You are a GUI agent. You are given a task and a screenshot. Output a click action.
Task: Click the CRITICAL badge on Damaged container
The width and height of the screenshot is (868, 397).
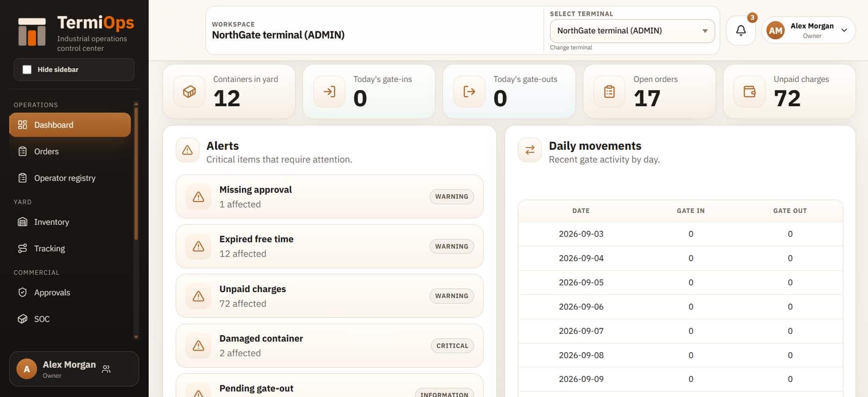click(452, 346)
